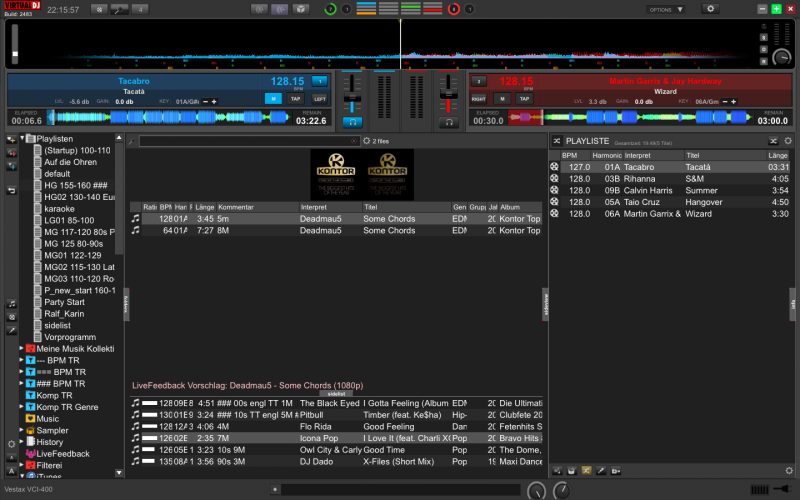Expand the Sampler tree node
Screen dimensions: 800x500
point(21,430)
